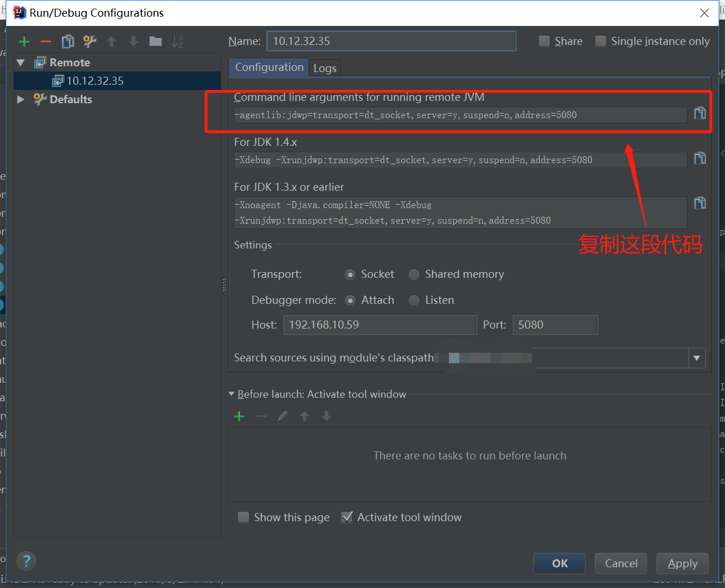Add a Before launch task
The image size is (725, 588).
(x=239, y=416)
